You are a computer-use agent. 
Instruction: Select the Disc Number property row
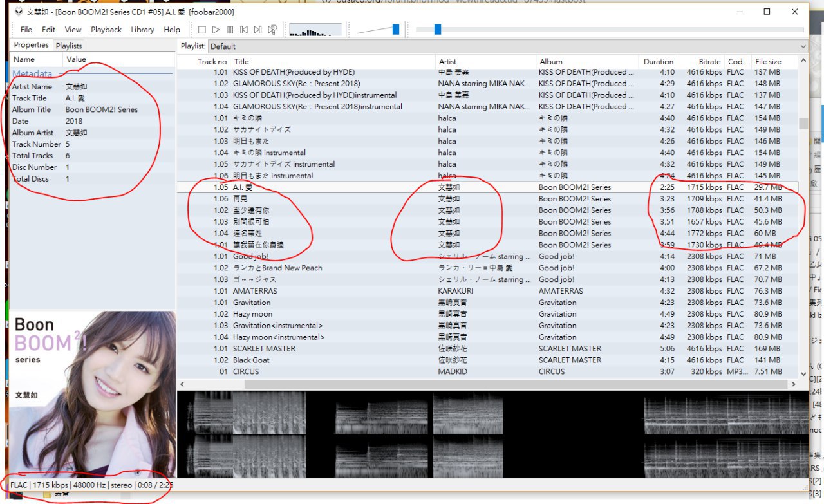(93, 167)
